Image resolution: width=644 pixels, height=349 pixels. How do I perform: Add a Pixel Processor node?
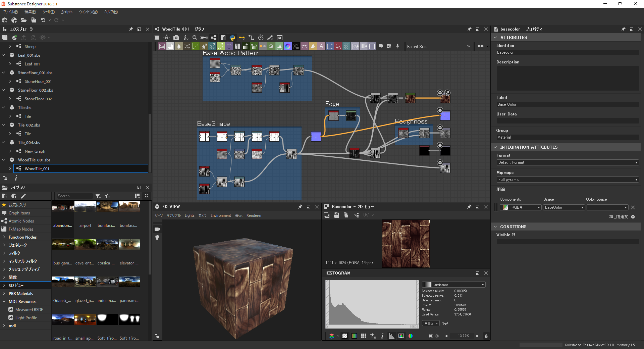point(296,46)
